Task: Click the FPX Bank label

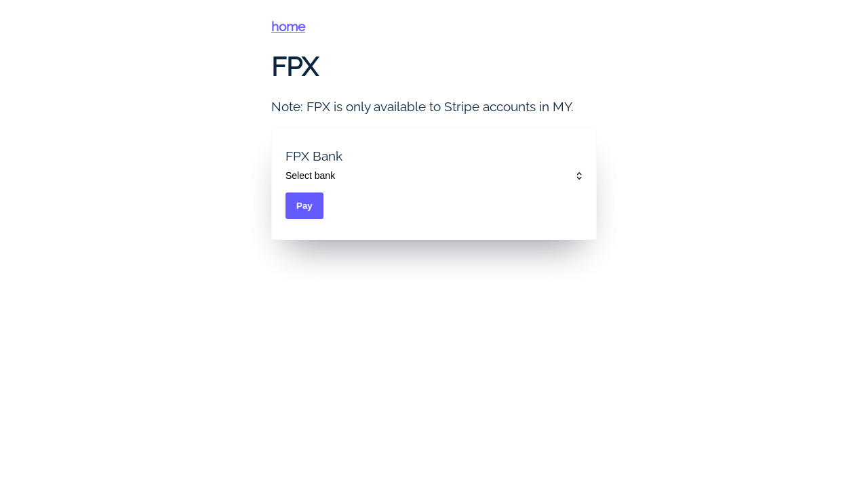Action: (313, 157)
